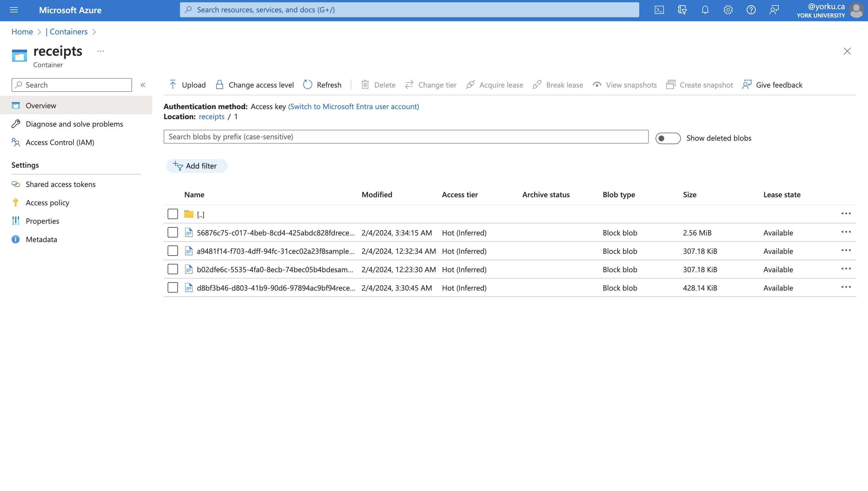Click the Add filter button
The image size is (868, 491).
click(x=197, y=166)
